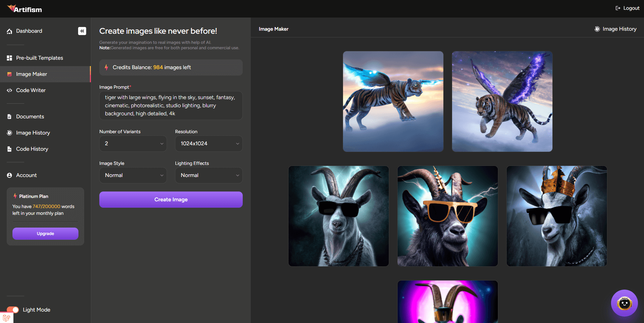Click the Dashboard home icon
This screenshot has height=323, width=644.
click(9, 31)
